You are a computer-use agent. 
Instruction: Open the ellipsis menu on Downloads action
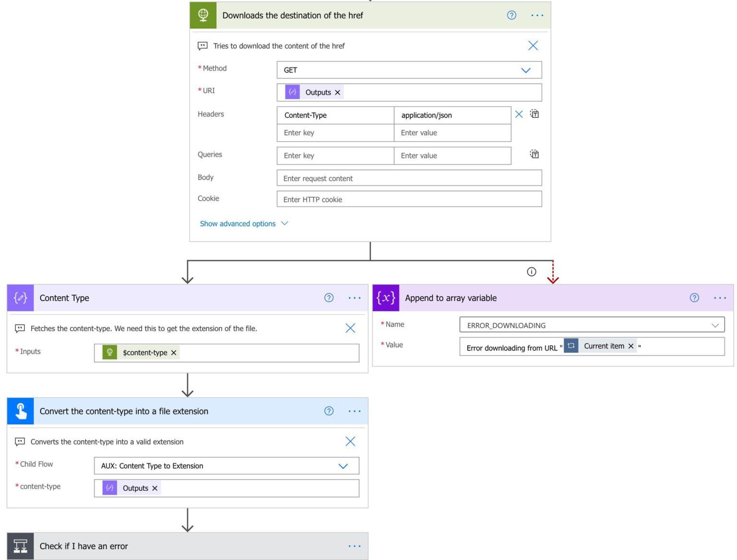click(x=537, y=15)
